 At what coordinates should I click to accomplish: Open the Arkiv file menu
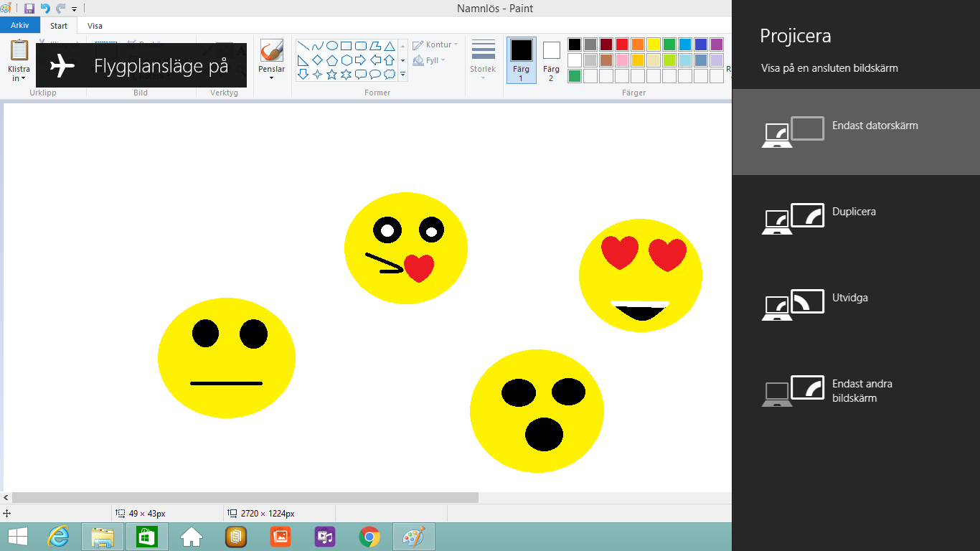20,26
